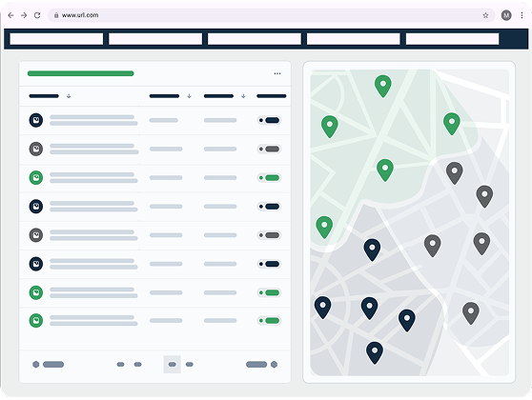Sort by first column using its down arrow
The width and height of the screenshot is (532, 400).
point(69,96)
